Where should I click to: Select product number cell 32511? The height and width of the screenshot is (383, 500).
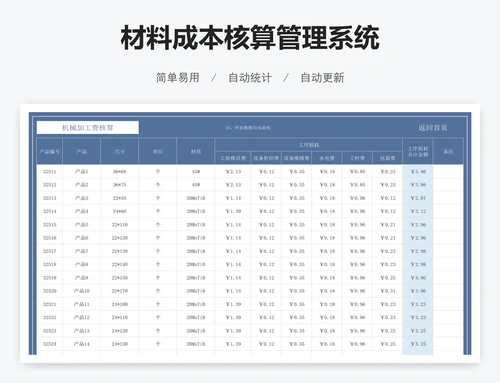[49, 172]
